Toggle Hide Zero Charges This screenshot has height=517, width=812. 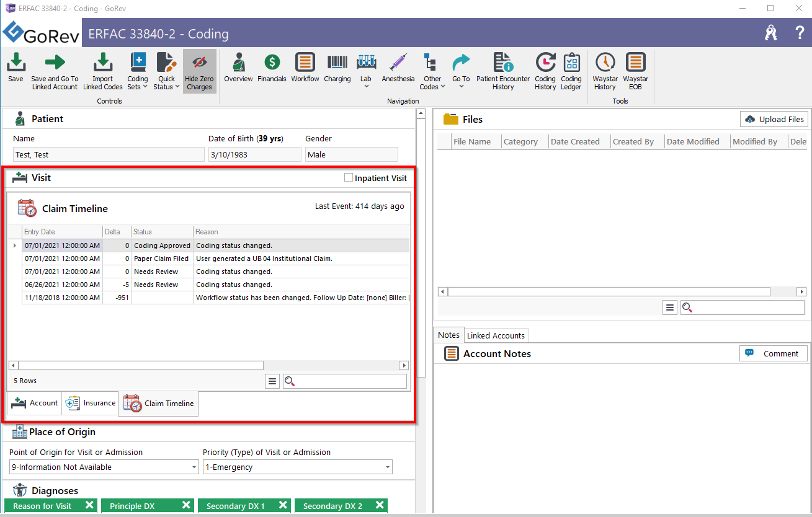pyautogui.click(x=199, y=71)
